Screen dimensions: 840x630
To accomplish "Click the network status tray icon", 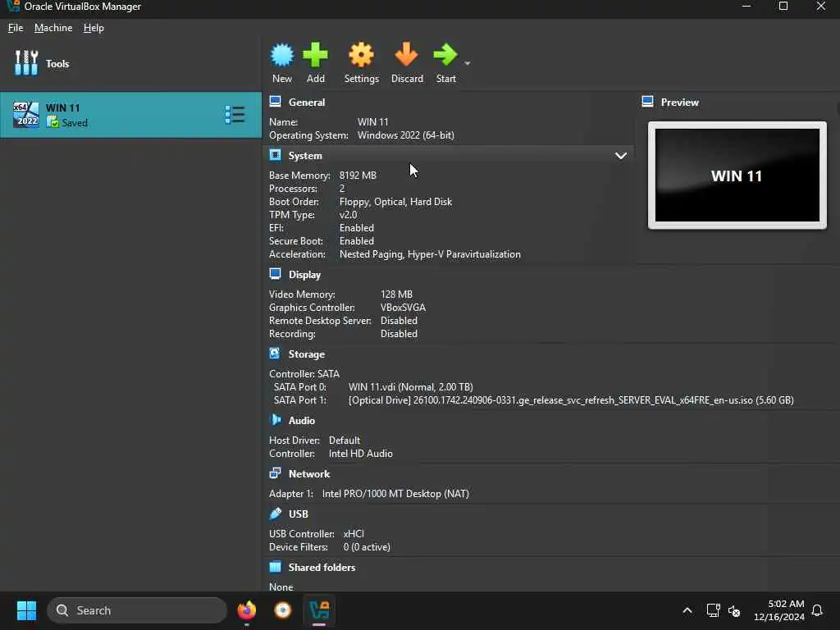I will click(713, 610).
